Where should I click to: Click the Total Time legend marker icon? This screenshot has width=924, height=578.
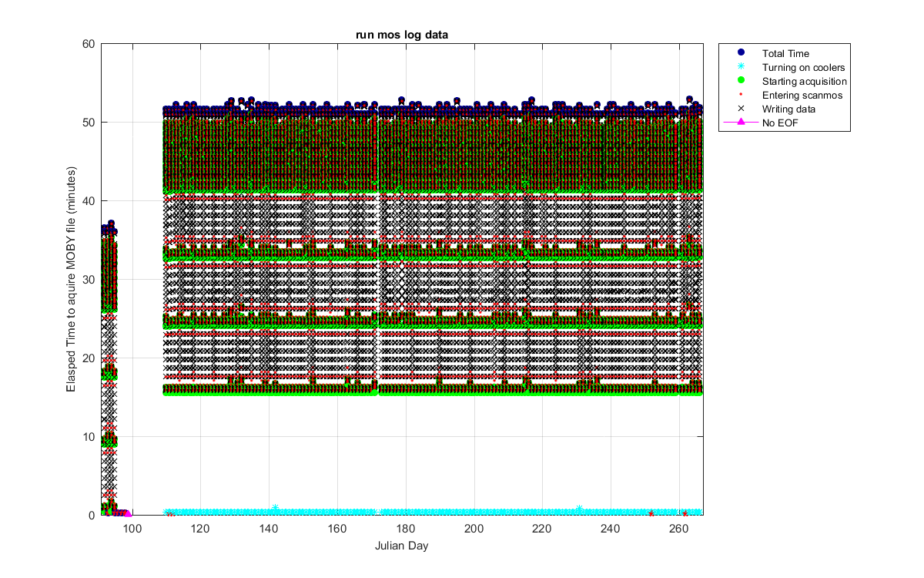740,53
